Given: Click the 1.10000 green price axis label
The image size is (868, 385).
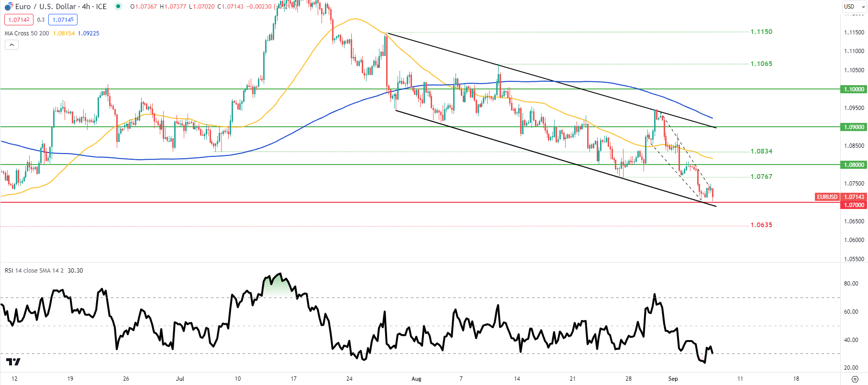Looking at the screenshot, I should point(854,89).
